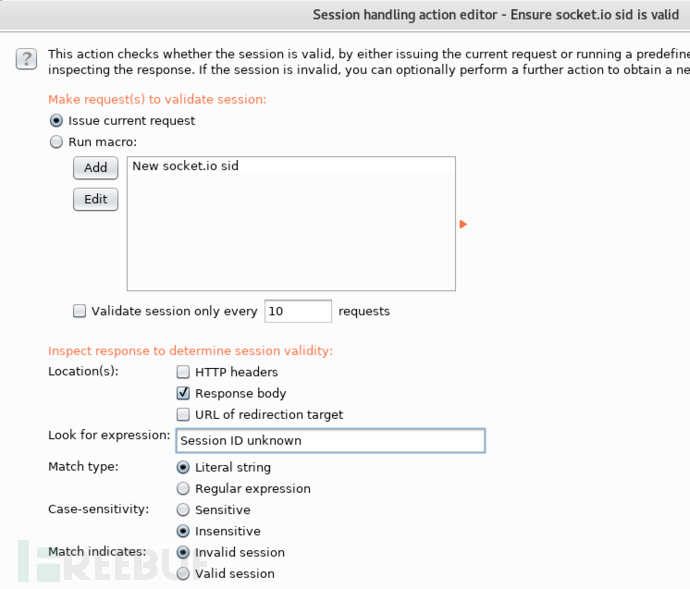
Task: Select New socket.io sid macro entry
Action: pyautogui.click(x=291, y=166)
